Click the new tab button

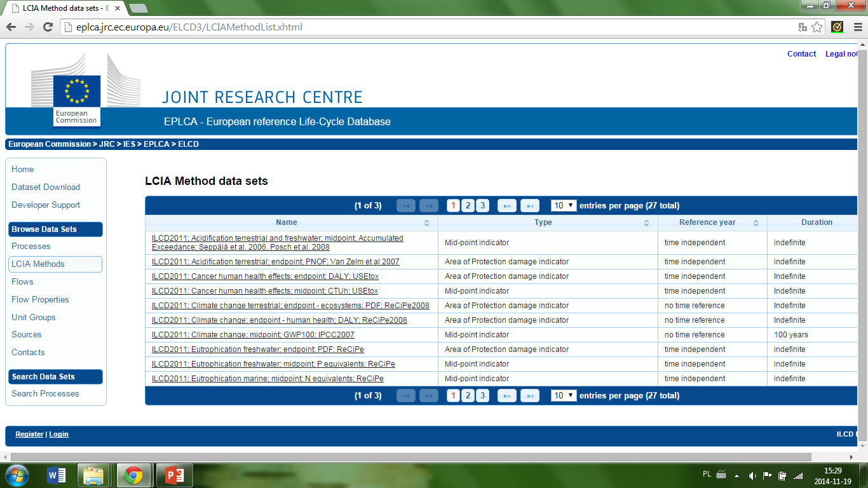(138, 8)
